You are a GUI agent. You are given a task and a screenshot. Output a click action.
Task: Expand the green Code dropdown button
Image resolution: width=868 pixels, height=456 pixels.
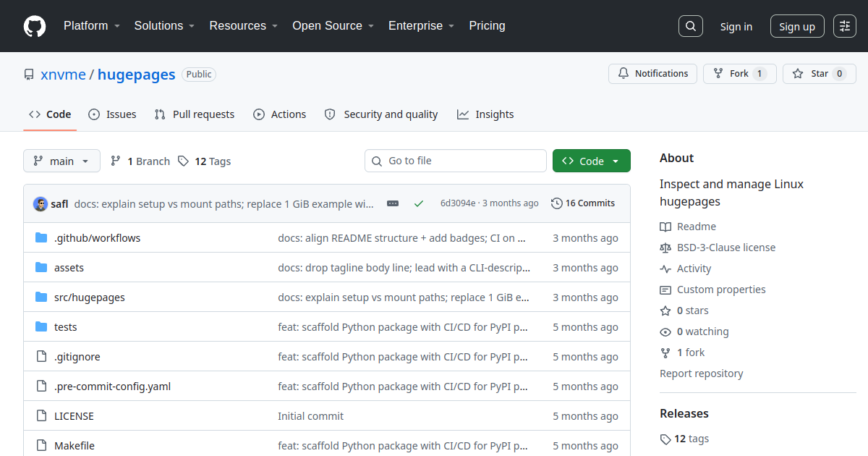point(592,161)
